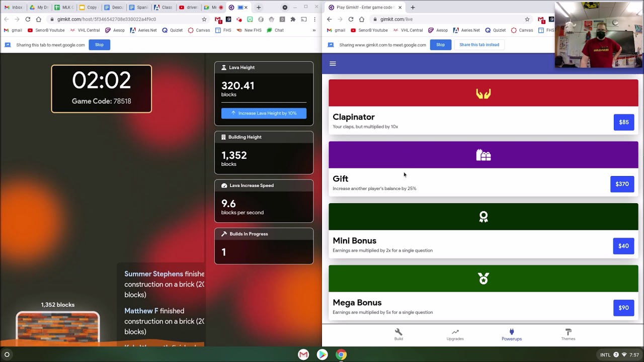Click Share this tab instead
This screenshot has width=644, height=362.
click(479, 45)
